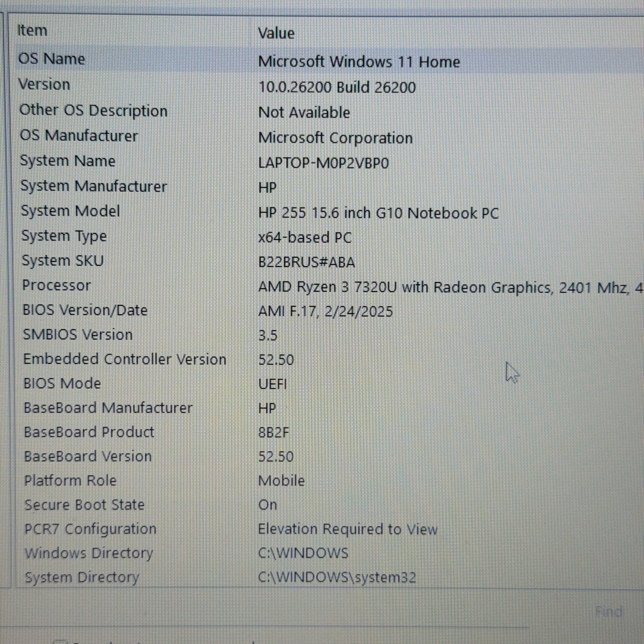Image resolution: width=644 pixels, height=644 pixels.
Task: Select Secure Boot State label
Action: click(85, 504)
